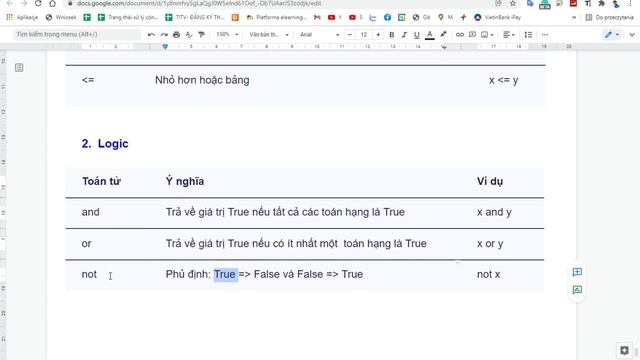Decrease font size with minus button

(x=350, y=35)
